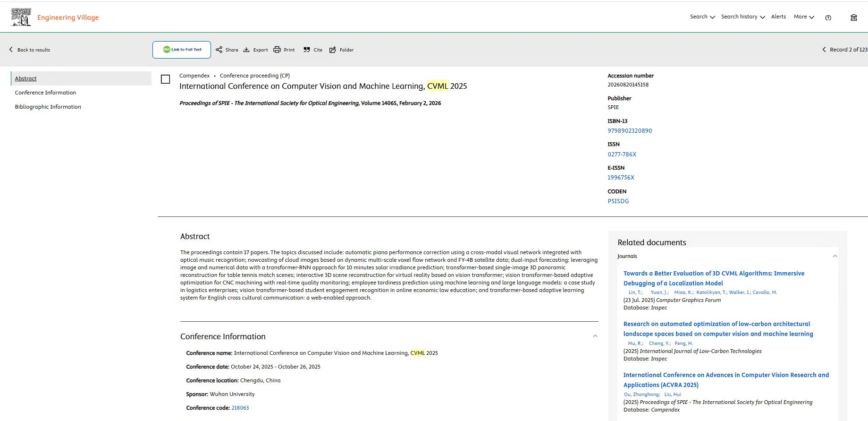This screenshot has height=421, width=868.
Task: Click the Related documents heading
Action: point(652,242)
